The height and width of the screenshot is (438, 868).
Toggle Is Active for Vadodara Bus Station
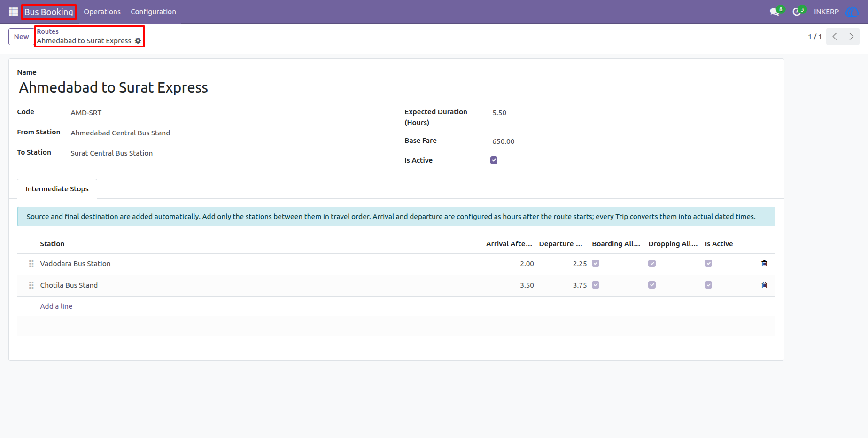708,264
